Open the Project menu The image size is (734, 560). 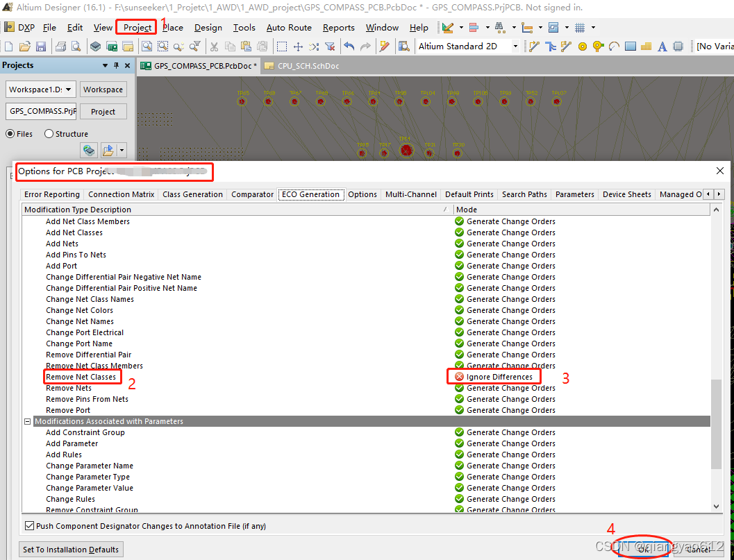click(137, 28)
